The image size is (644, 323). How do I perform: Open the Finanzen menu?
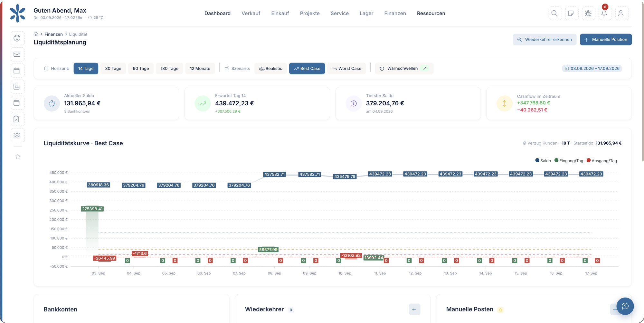(x=395, y=13)
